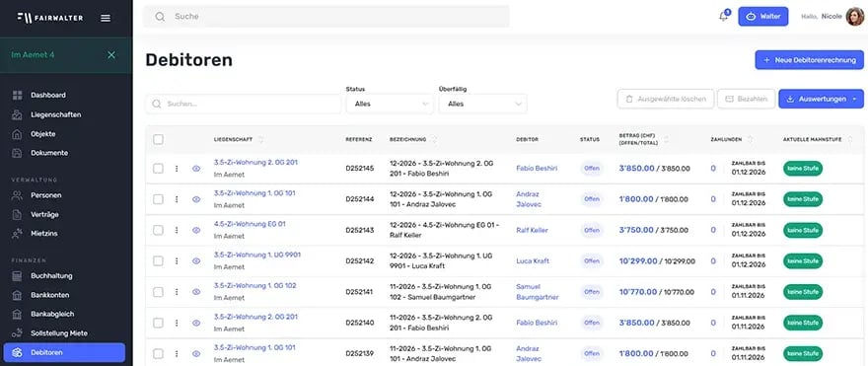The image size is (868, 366).
Task: Click Offen status badge in row D252143
Action: click(592, 230)
